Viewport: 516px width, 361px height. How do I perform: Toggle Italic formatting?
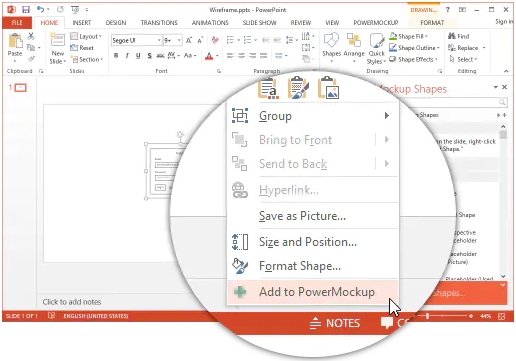pyautogui.click(x=127, y=56)
